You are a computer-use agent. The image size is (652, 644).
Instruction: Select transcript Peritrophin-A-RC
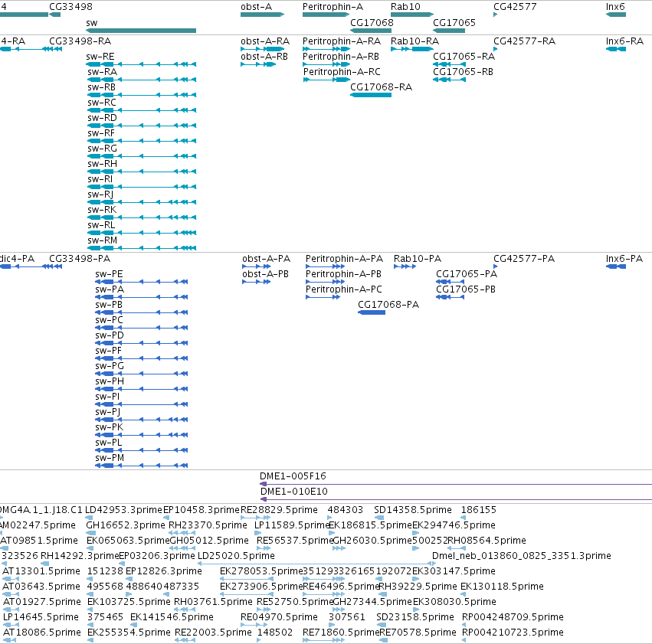[x=327, y=80]
